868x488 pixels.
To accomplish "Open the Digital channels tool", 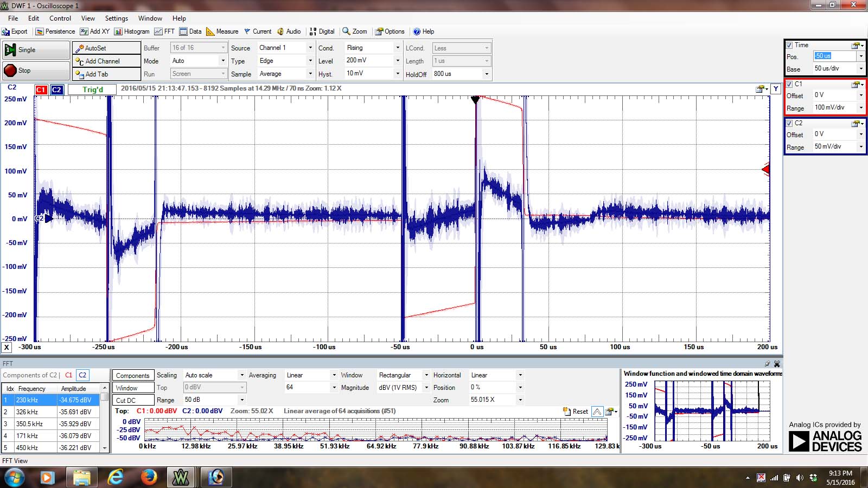I will [322, 31].
